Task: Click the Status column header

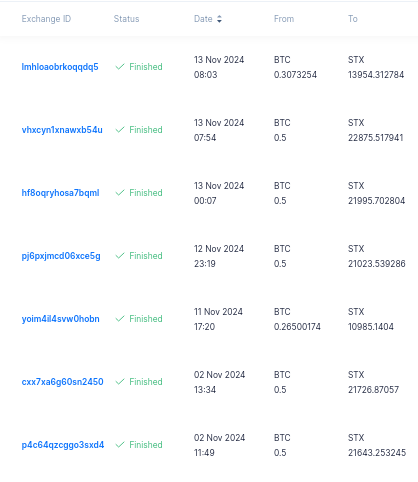Action: (126, 19)
